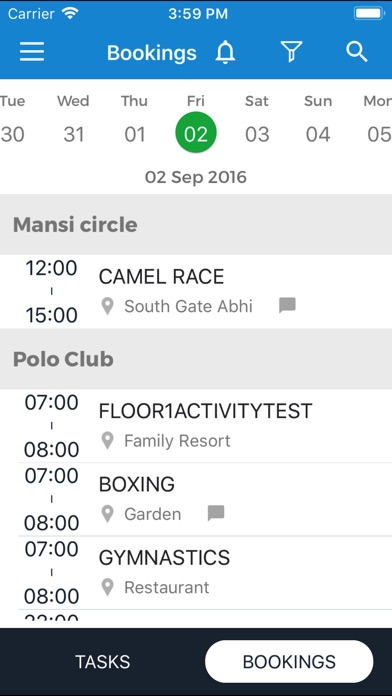Select the BOOKINGS bottom tab
The width and height of the screenshot is (392, 696).
click(x=289, y=661)
